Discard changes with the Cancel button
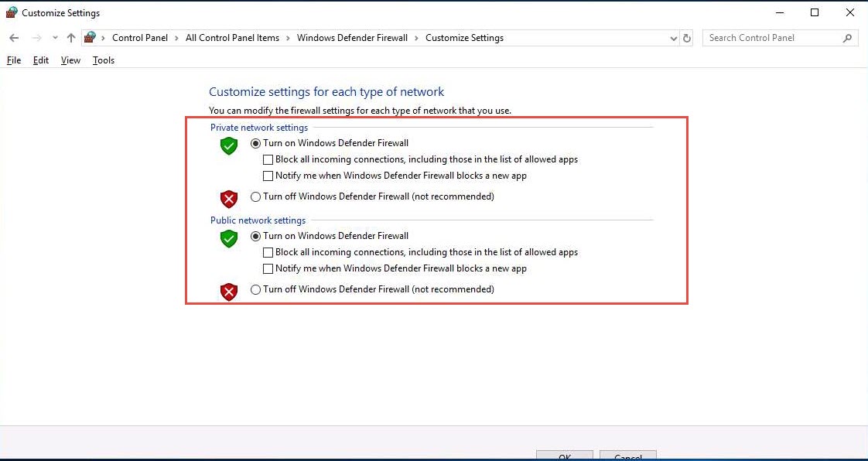868x461 pixels. click(628, 456)
